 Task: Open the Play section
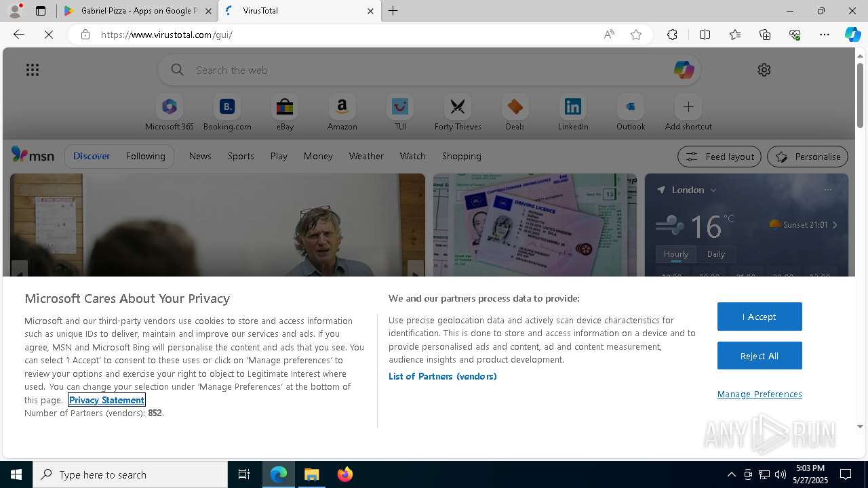click(279, 156)
